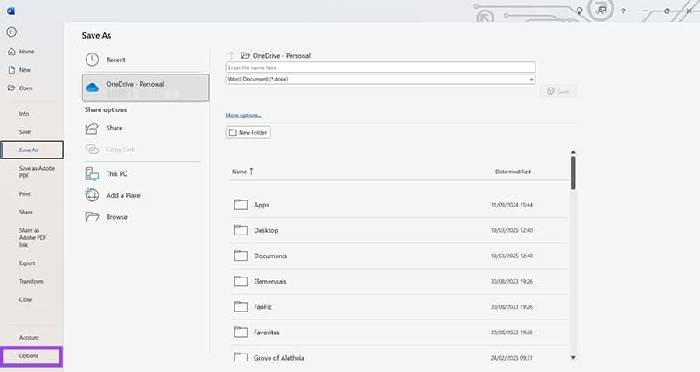Click the Save button
Screen dimensions: 700x372
[x=558, y=92]
